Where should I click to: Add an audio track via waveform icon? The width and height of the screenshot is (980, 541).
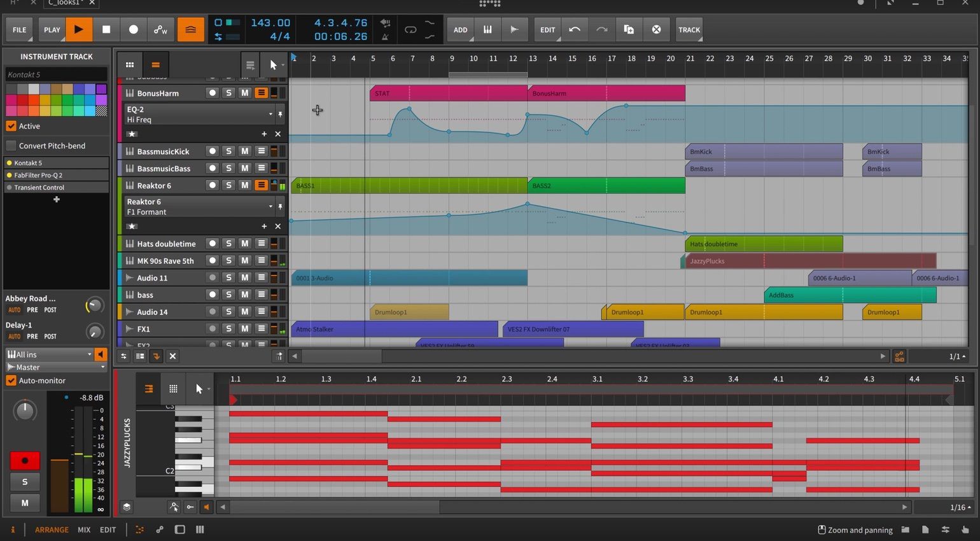(514, 29)
